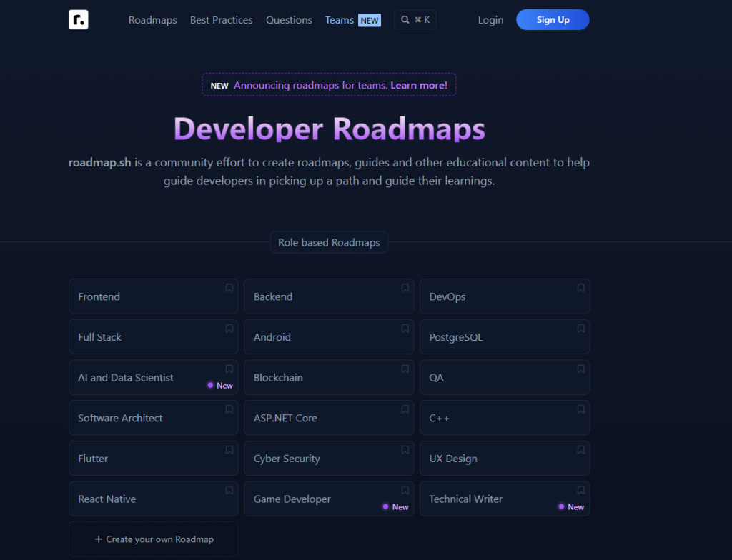
Task: Bookmark the Technical Writer roadmap
Action: point(580,491)
